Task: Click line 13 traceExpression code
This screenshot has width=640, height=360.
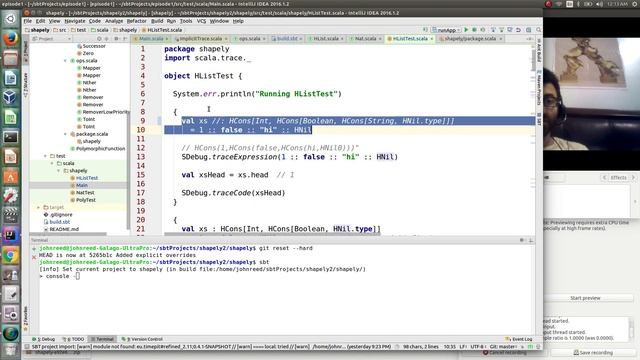Action: pos(289,157)
